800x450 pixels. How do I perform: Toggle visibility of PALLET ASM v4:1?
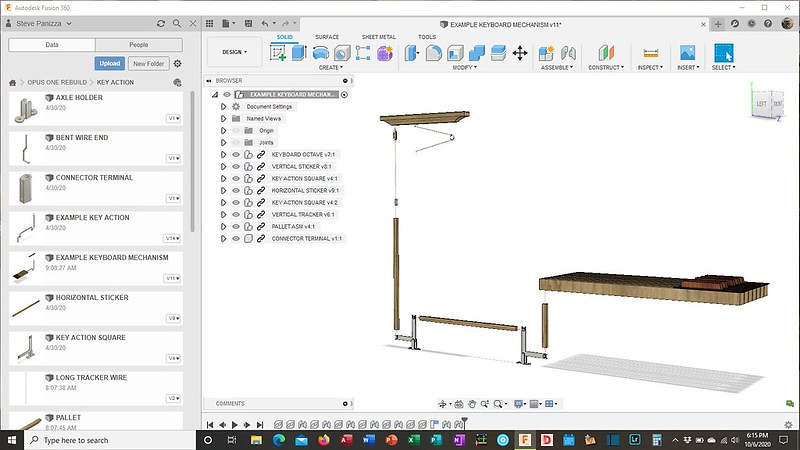click(x=236, y=227)
